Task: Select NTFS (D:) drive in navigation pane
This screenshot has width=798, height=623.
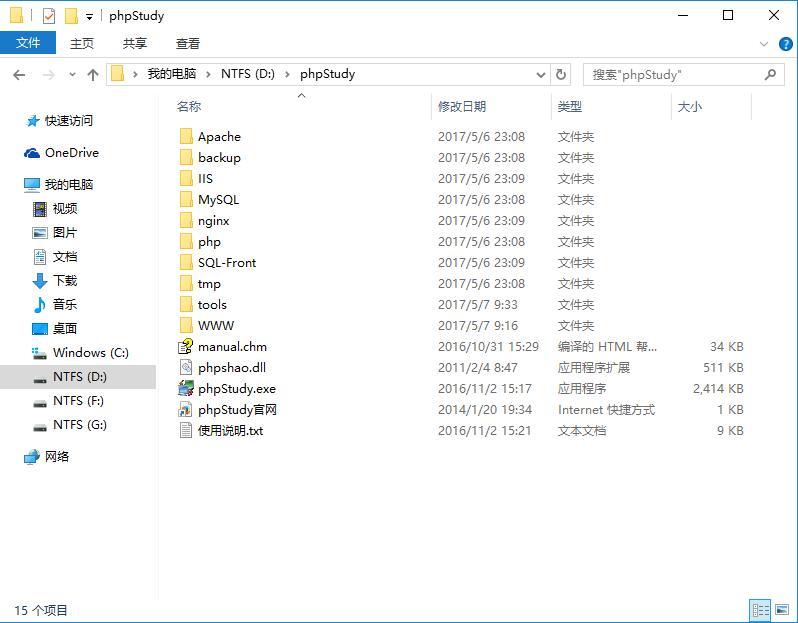Action: 80,377
